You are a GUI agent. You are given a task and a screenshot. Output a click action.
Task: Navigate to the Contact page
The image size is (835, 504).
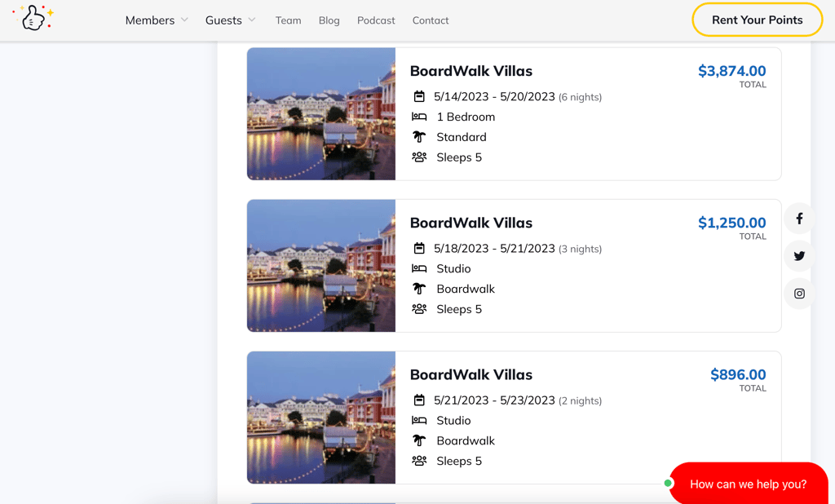[431, 20]
